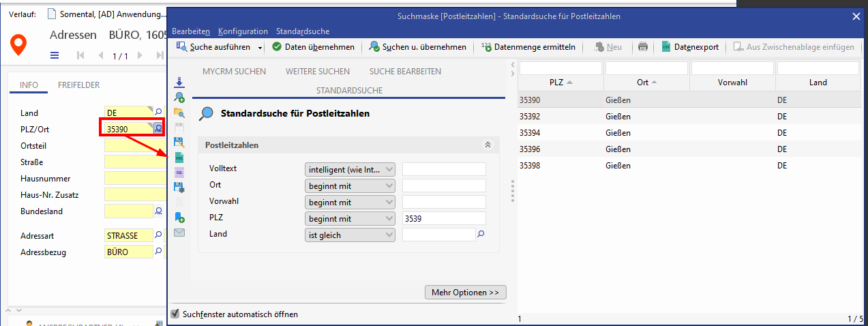
Task: Click the Land field lookup magnifier in search form
Action: 481,235
